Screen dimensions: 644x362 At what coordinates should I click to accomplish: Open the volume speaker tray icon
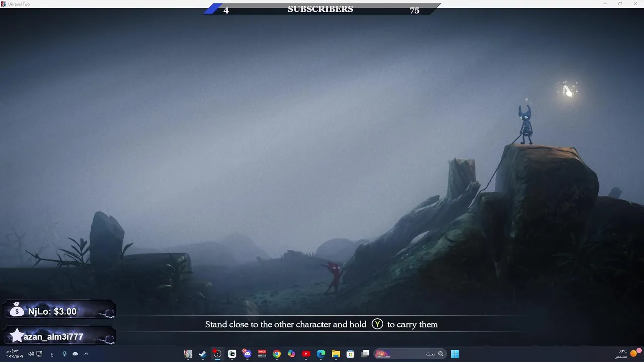[31, 354]
